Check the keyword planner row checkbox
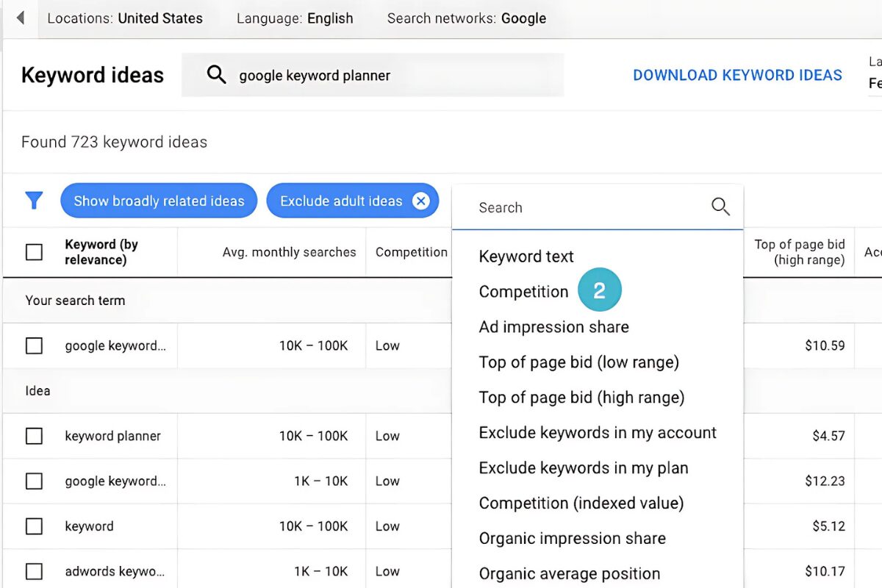Image resolution: width=882 pixels, height=588 pixels. point(34,436)
